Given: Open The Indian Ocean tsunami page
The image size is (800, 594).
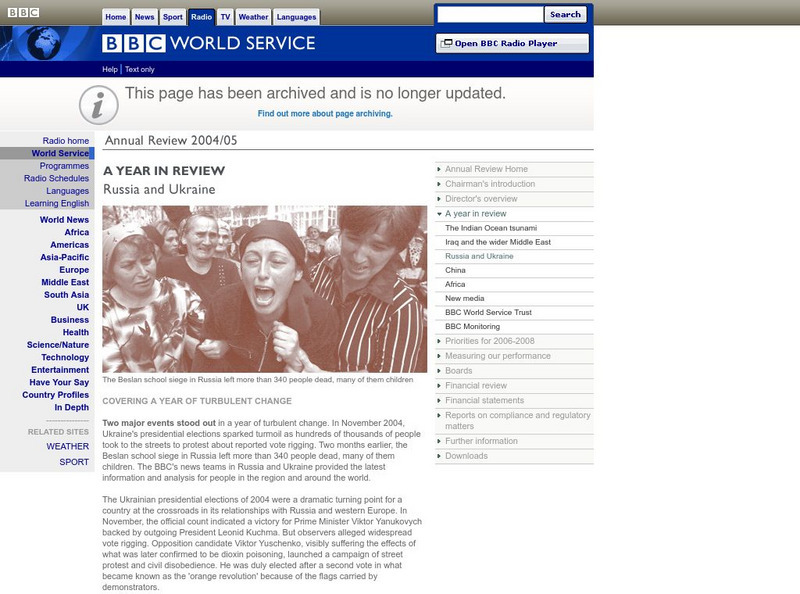Looking at the screenshot, I should (x=491, y=228).
